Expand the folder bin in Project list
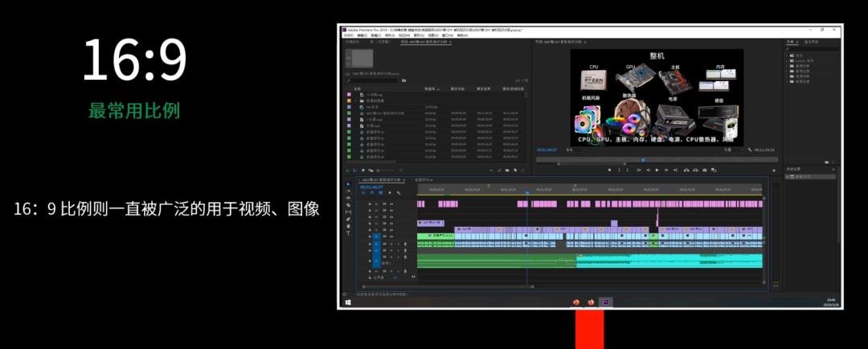The image size is (868, 349). pos(356,101)
